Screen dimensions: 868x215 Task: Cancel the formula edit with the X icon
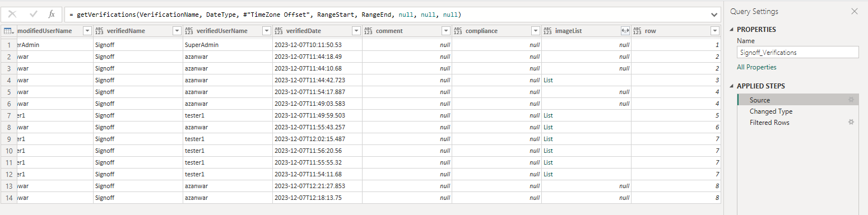click(12, 14)
